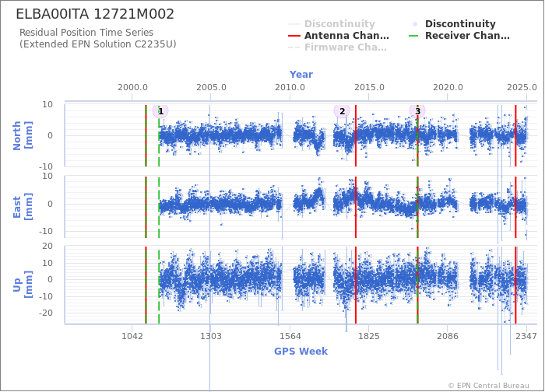The image size is (545, 392).
Task: Click the red antenna change line near 2014 in North plot
Action: click(356, 135)
